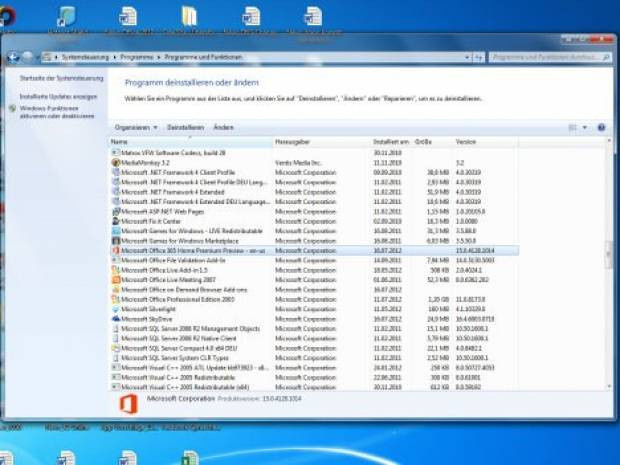The image size is (620, 465).
Task: Select Microsoft Visual C++ 2005 Redistributable (x64) row
Action: [x=314, y=387]
